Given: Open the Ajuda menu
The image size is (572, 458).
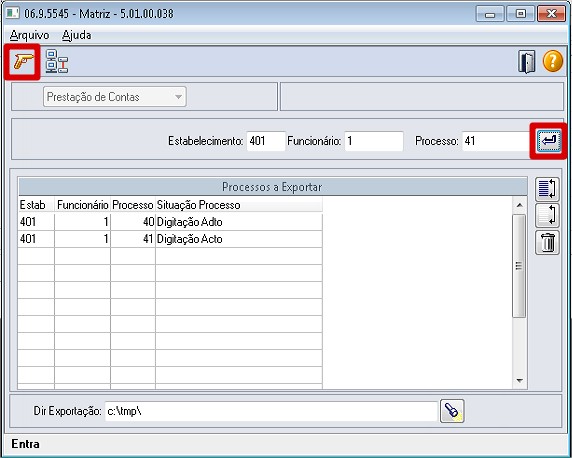Looking at the screenshot, I should (x=77, y=35).
